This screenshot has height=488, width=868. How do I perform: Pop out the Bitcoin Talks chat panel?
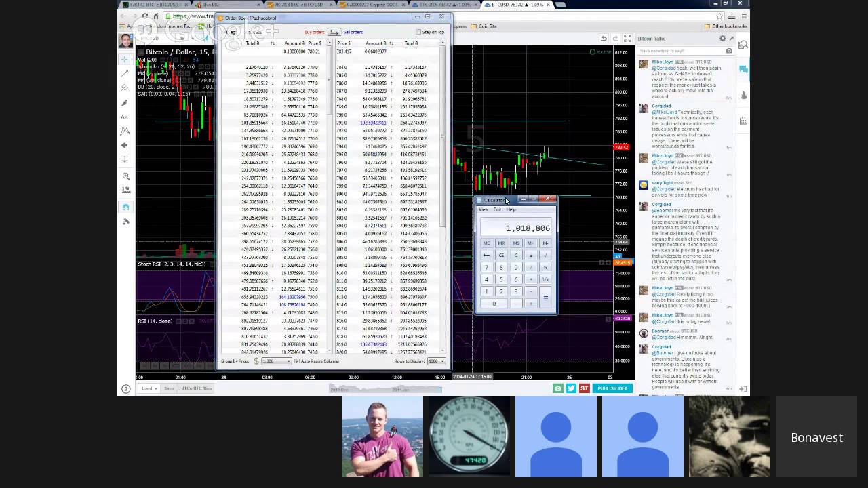(731, 39)
